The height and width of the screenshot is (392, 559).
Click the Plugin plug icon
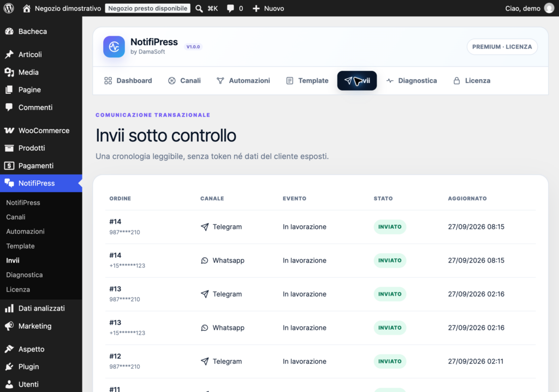click(9, 366)
